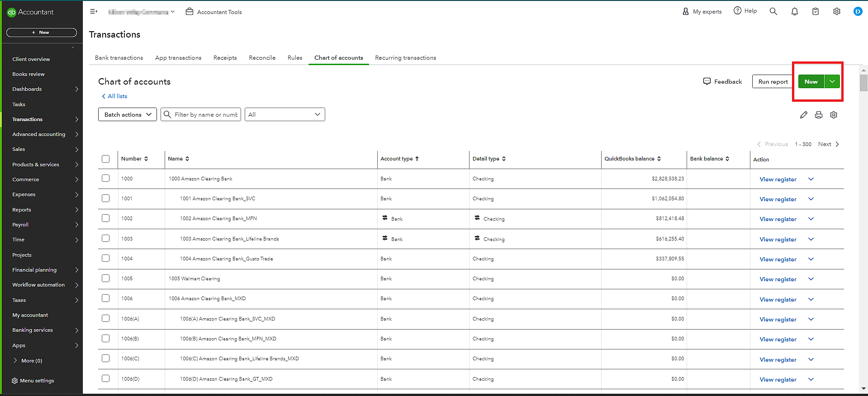
Task: Click the search magnifier icon
Action: pyautogui.click(x=773, y=11)
